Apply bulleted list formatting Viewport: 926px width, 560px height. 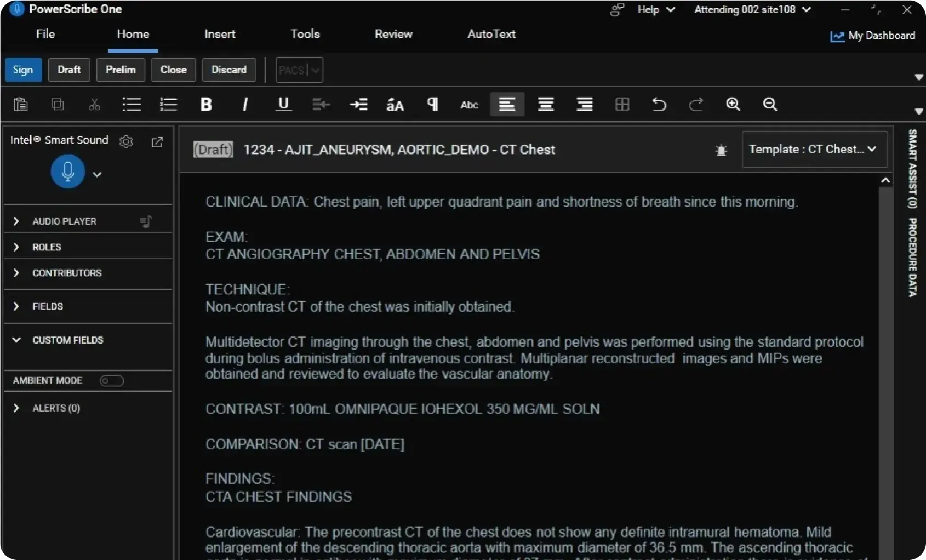point(132,104)
